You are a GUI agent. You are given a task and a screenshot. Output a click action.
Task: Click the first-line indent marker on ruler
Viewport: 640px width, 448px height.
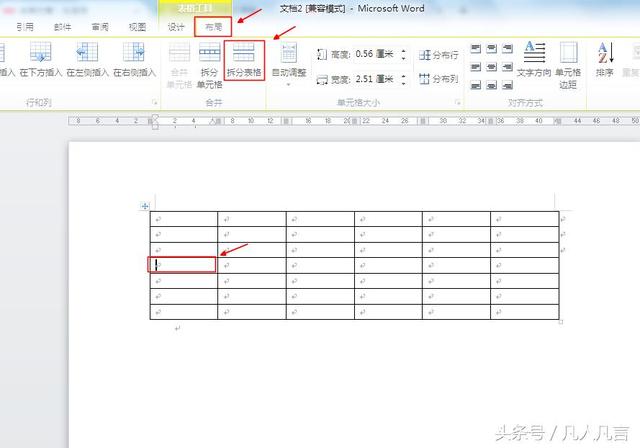pos(155,118)
